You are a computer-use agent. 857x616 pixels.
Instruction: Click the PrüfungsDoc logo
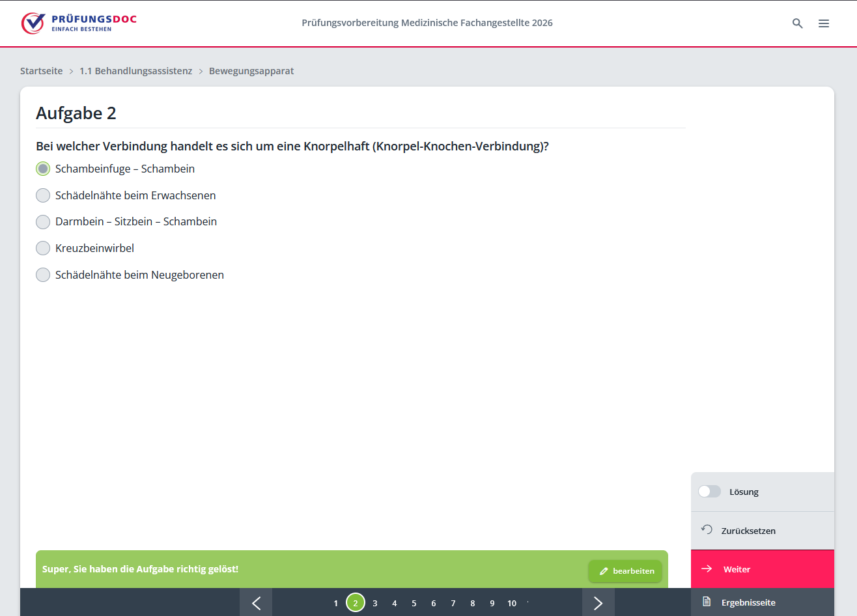[x=79, y=23]
